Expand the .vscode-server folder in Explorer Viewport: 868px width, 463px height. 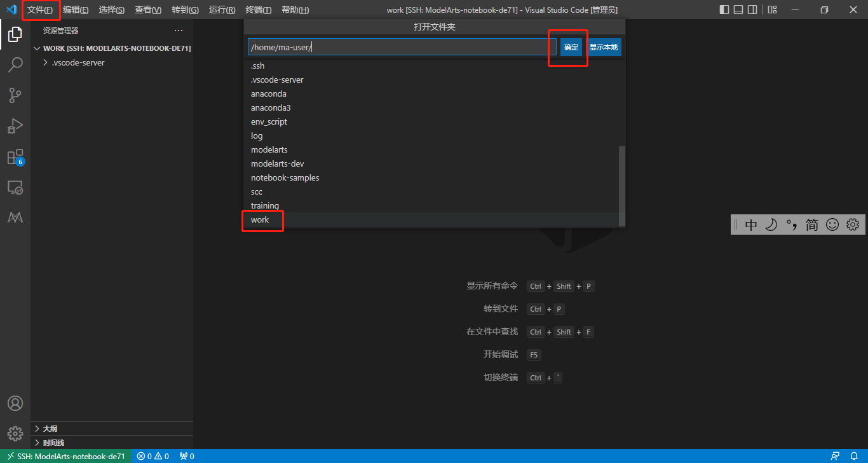(x=112, y=62)
